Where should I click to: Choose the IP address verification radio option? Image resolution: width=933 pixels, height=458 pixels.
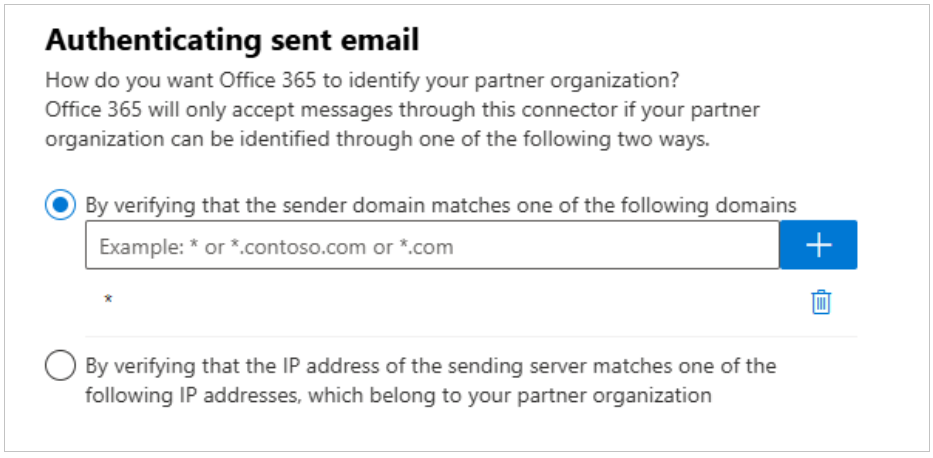(60, 365)
